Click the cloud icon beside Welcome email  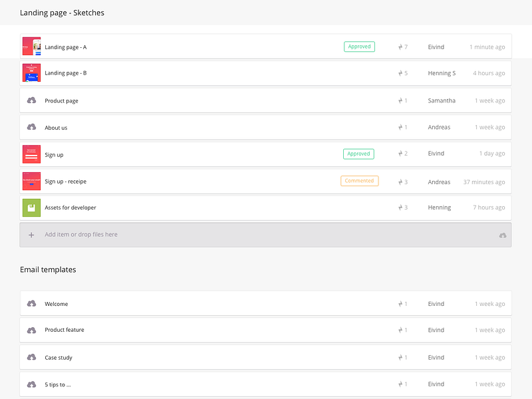[x=31, y=303]
